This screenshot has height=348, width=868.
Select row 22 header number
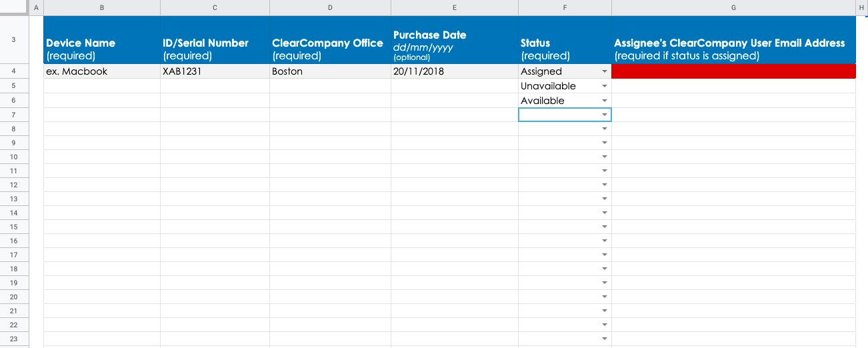[x=14, y=325]
